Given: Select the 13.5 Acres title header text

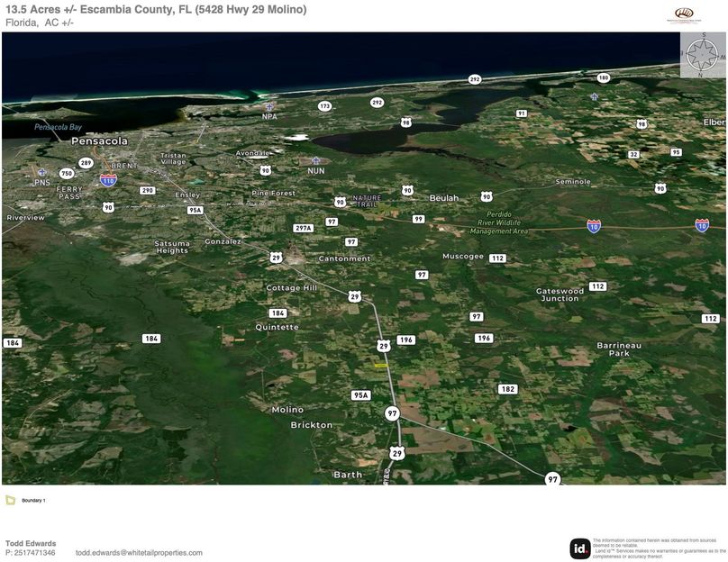Looking at the screenshot, I should (156, 10).
